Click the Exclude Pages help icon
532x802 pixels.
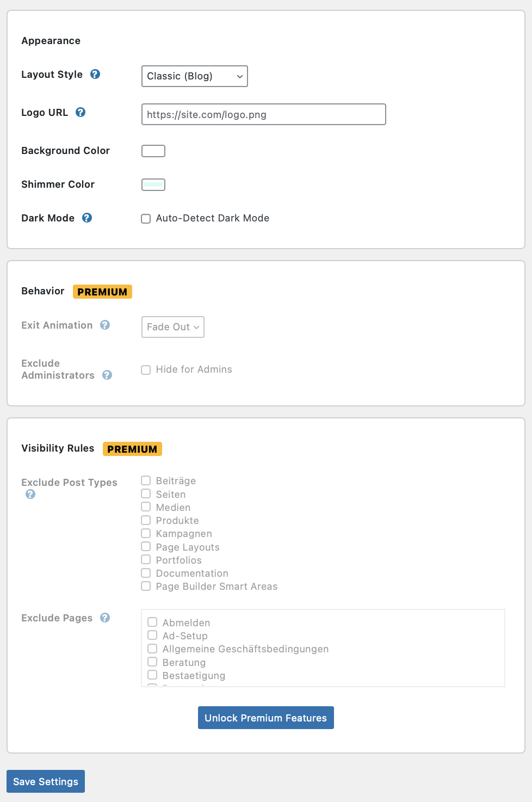tap(105, 618)
